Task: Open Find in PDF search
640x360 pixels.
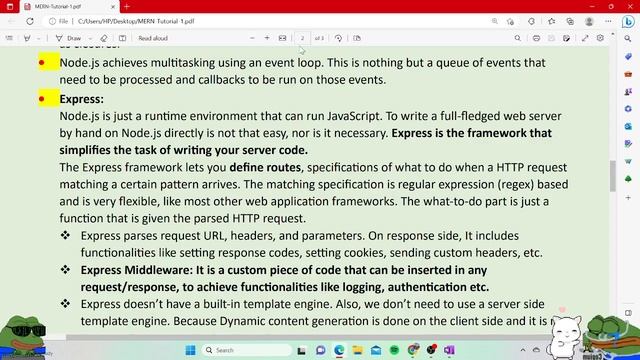Action: tap(518, 38)
